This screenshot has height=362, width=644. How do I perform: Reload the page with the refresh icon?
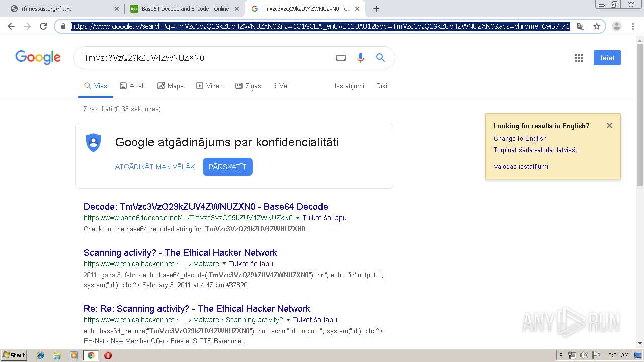point(43,26)
